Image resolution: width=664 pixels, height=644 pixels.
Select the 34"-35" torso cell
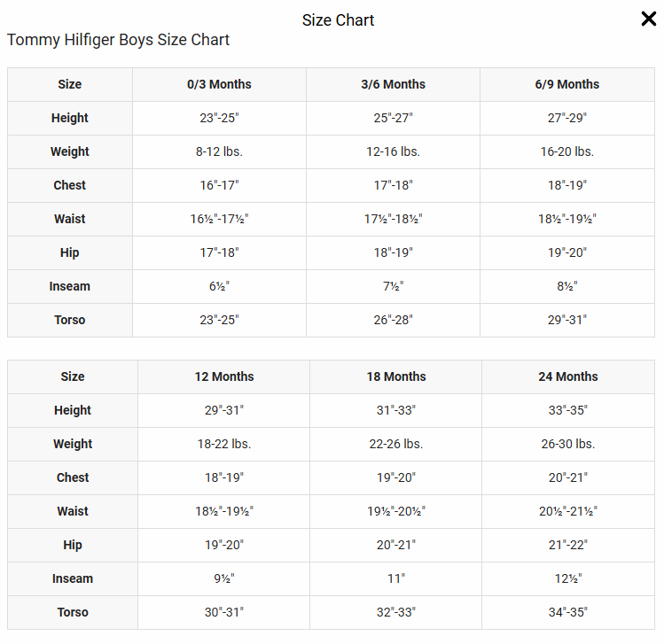(x=567, y=612)
